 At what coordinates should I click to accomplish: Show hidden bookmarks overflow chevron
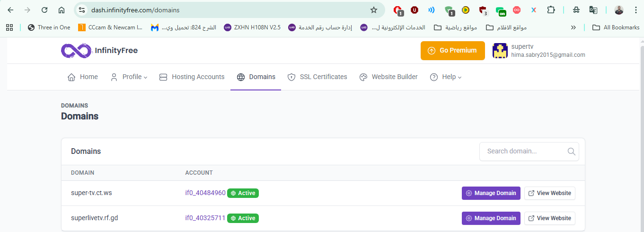pyautogui.click(x=573, y=27)
